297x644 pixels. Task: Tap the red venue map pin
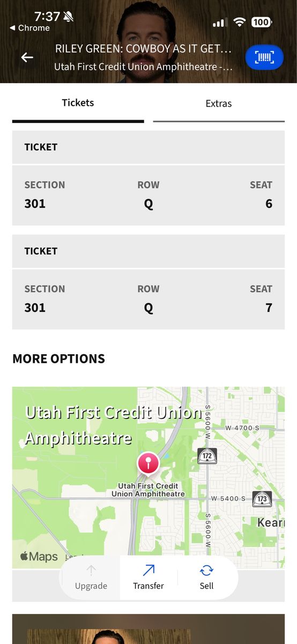148,464
